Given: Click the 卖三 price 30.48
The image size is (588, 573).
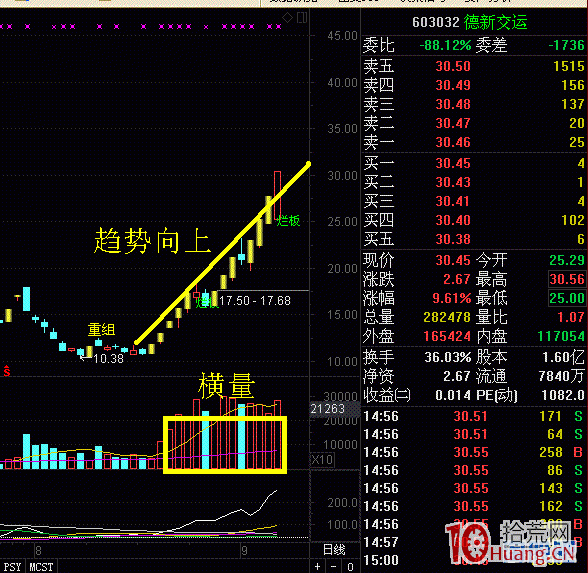Looking at the screenshot, I should coord(453,104).
